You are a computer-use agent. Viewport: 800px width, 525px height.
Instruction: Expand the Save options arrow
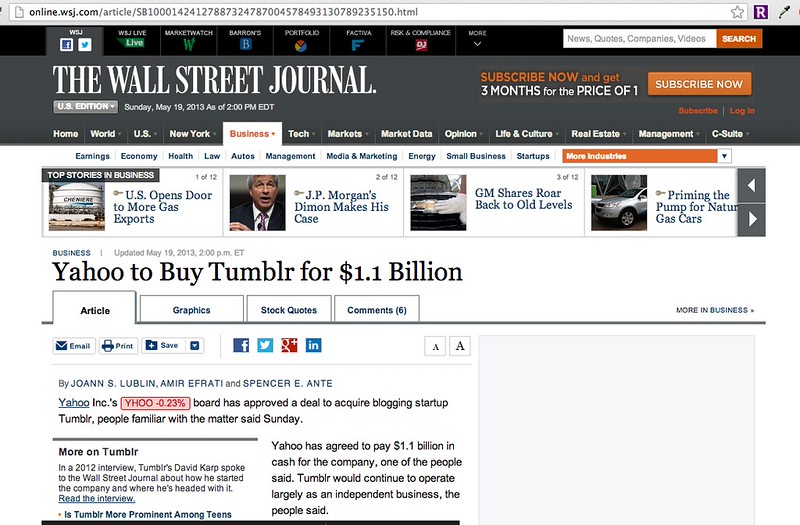pos(194,345)
